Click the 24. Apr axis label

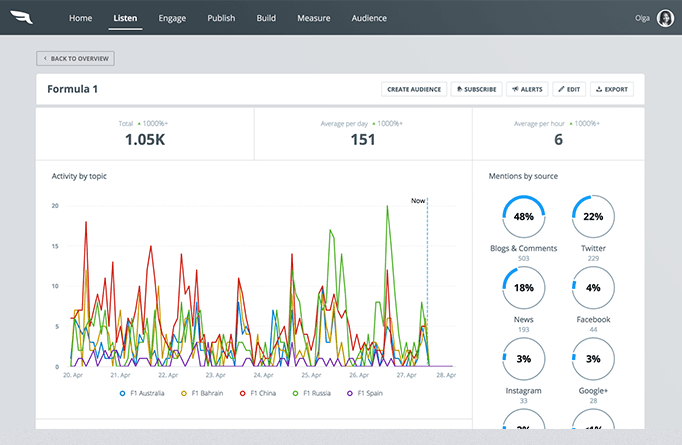click(264, 375)
